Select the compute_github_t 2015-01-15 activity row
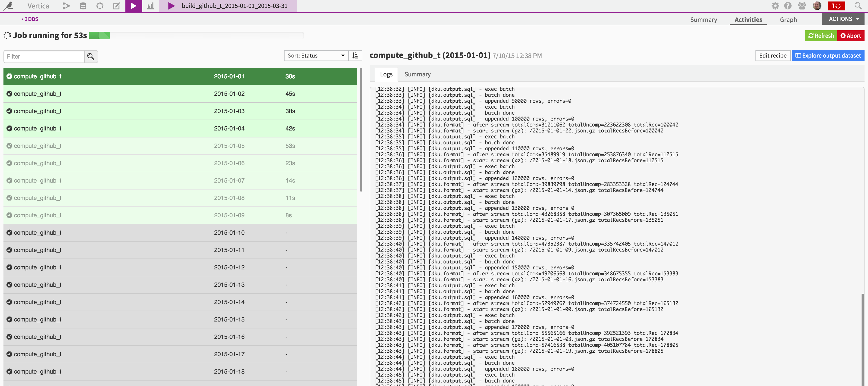Screen dimensions: 868x386 tap(180, 320)
